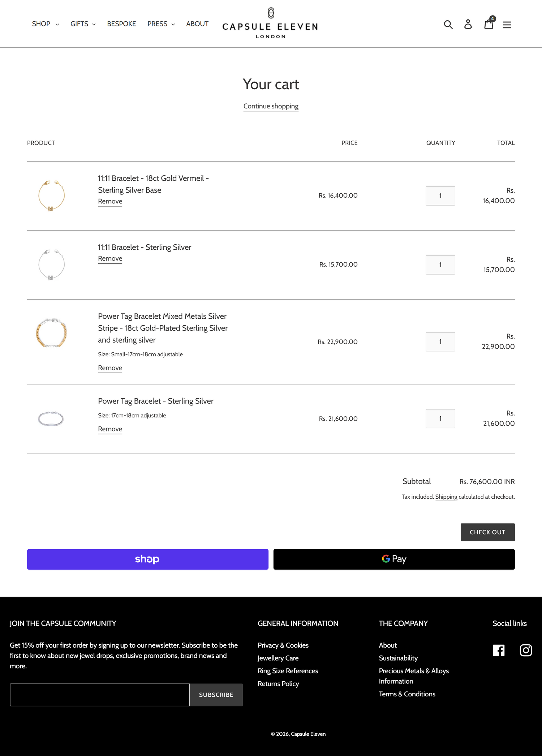Open the shopping bag cart icon
This screenshot has height=756, width=542.
[x=489, y=23]
